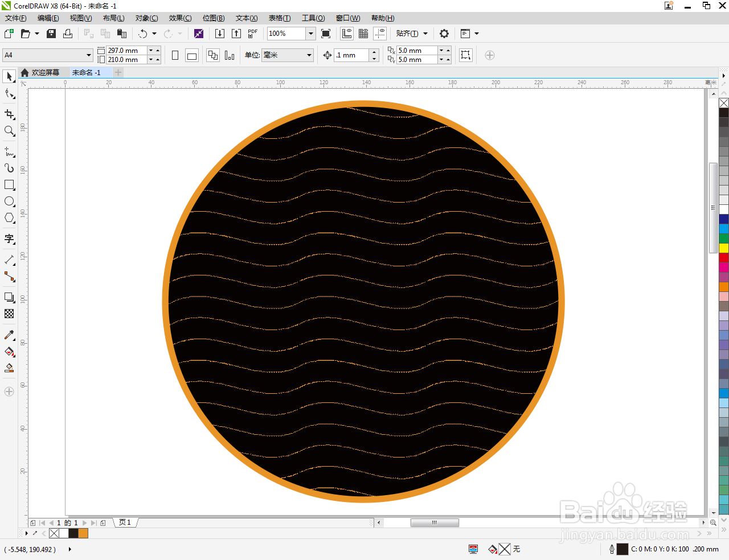Open the 文件(F) menu
Viewport: 729px width, 560px height.
point(16,18)
